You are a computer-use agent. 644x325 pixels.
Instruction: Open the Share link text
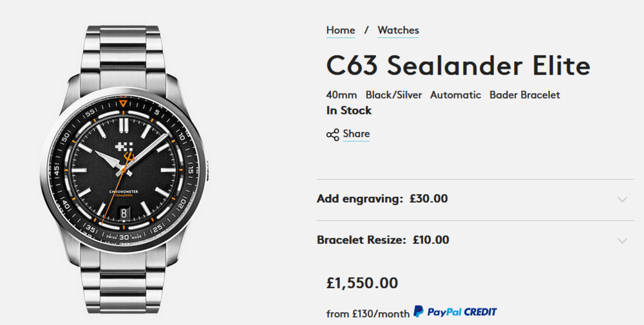[356, 134]
